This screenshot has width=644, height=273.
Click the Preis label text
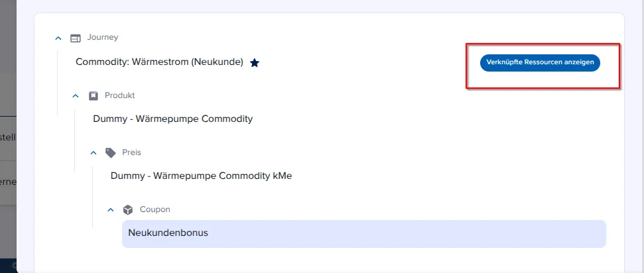point(132,152)
